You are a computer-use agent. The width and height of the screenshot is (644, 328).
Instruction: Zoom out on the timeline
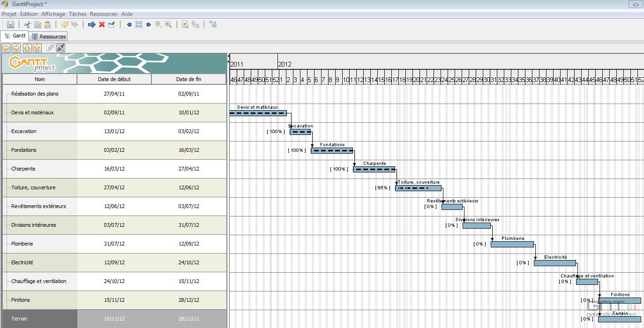pos(157,24)
